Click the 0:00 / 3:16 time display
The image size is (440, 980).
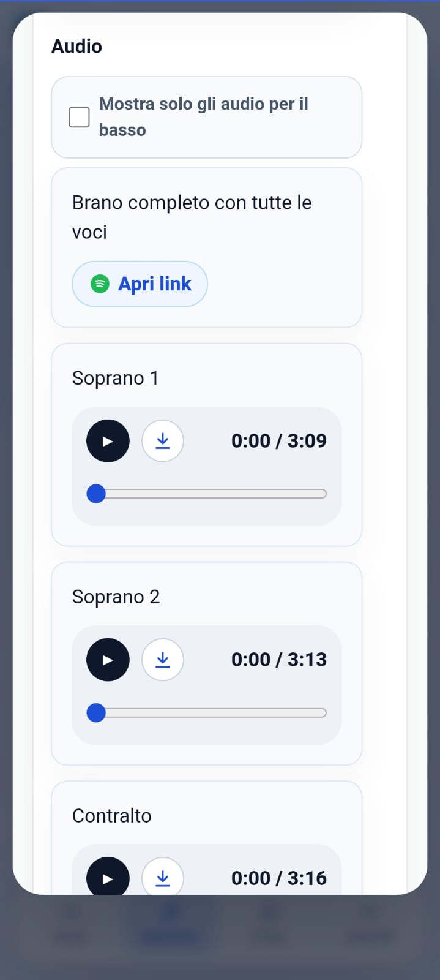(279, 878)
